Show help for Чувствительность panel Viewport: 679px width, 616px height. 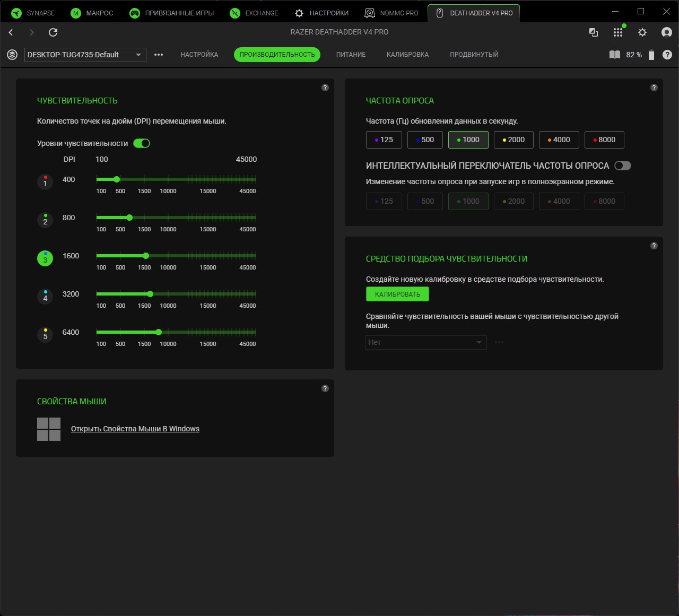(x=325, y=88)
